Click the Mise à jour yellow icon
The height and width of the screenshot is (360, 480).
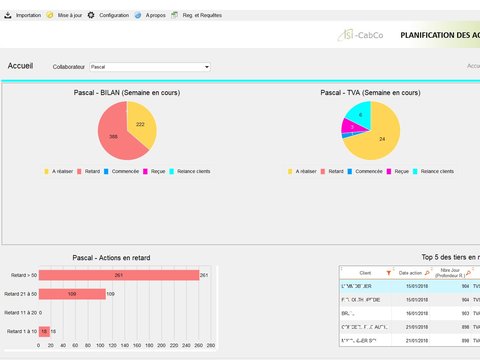(50, 15)
